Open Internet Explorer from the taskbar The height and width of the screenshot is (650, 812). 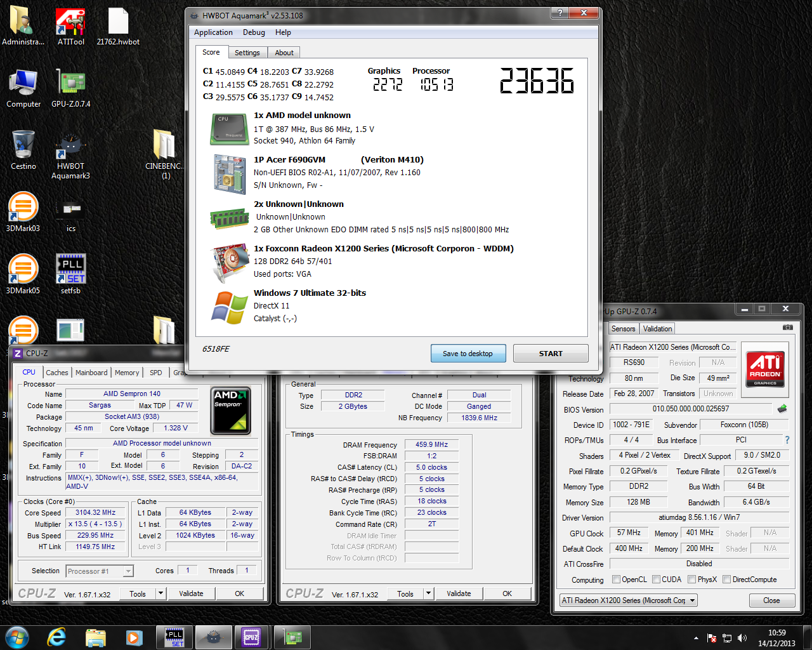57,637
